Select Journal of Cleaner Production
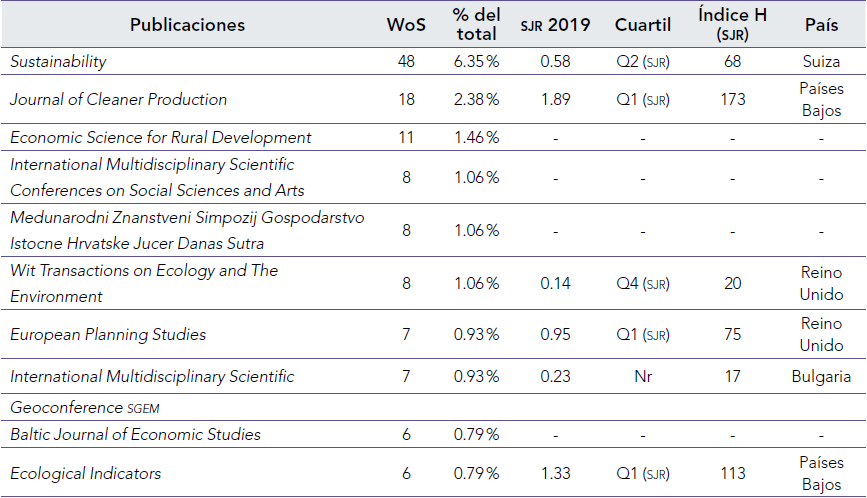The image size is (867, 498). coord(118,99)
